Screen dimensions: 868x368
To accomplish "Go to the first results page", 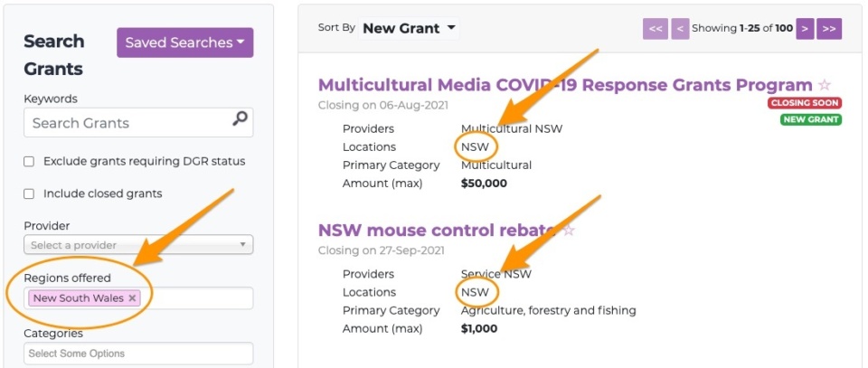I will (x=656, y=29).
